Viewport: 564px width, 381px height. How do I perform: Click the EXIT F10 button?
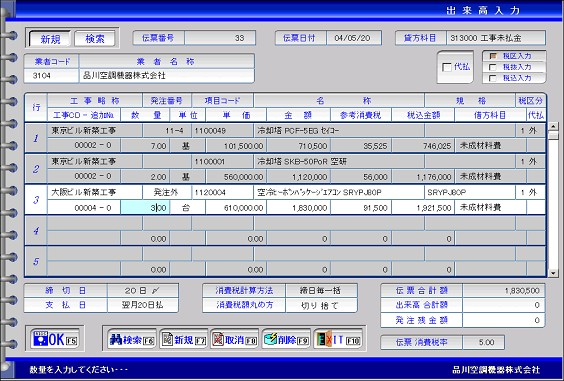pyautogui.click(x=338, y=339)
